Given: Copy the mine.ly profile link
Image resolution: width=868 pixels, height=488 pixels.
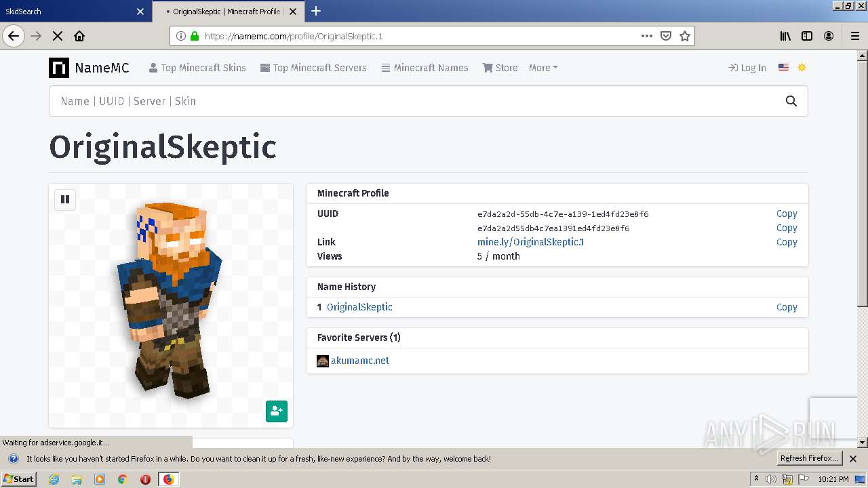Looking at the screenshot, I should coord(787,242).
